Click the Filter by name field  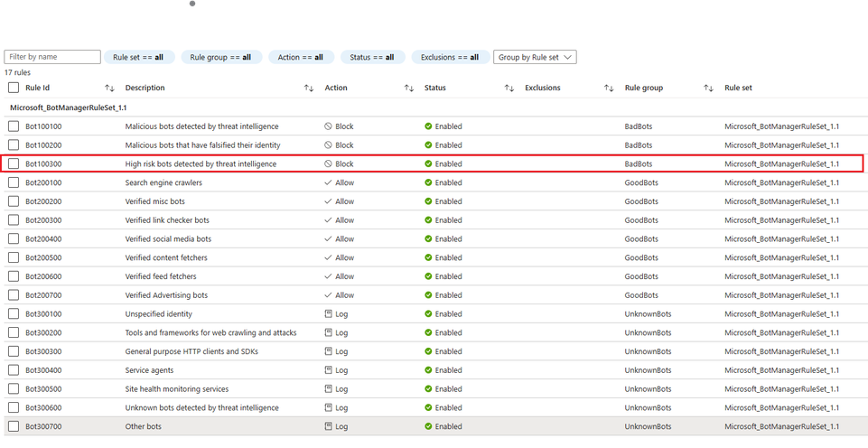[x=52, y=57]
